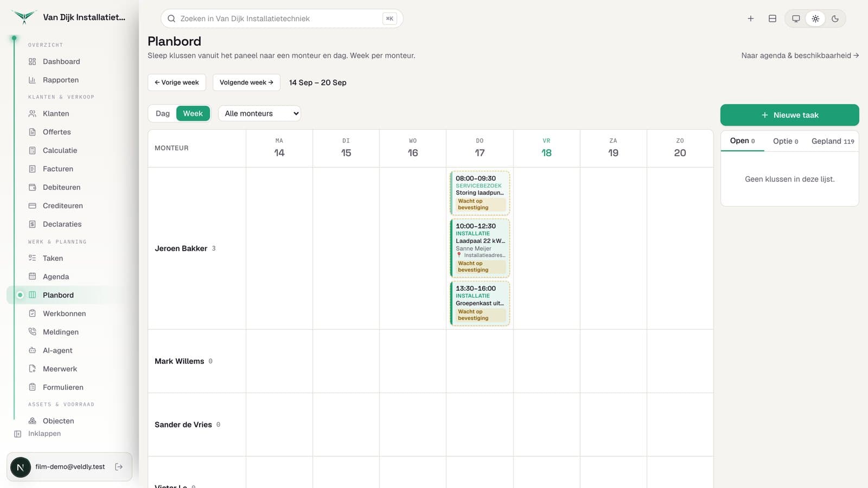Click the log out icon beside film-demo@veldly.test
Screen dimensions: 868x488
pos(119,467)
